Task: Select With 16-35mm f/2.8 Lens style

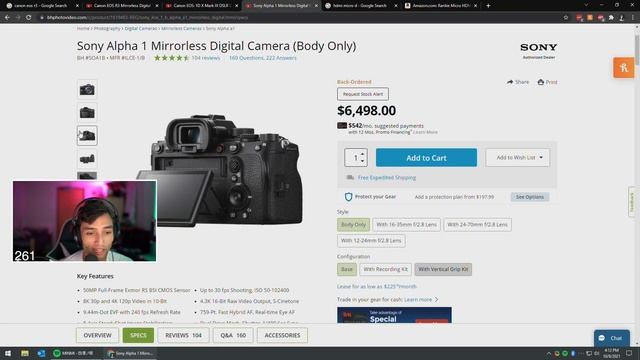Action: tap(407, 224)
